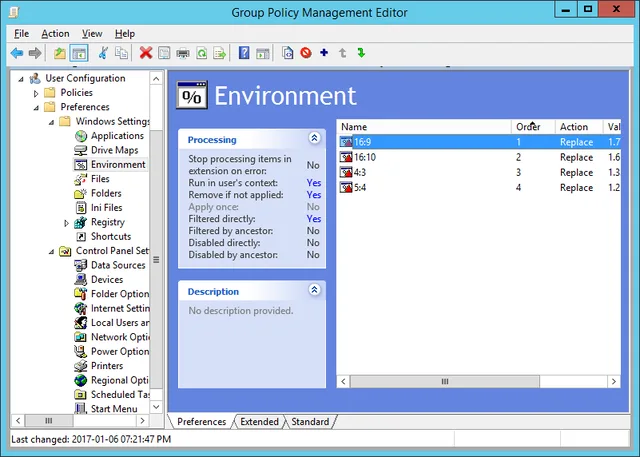Open Shortcuts preference node

pos(111,236)
